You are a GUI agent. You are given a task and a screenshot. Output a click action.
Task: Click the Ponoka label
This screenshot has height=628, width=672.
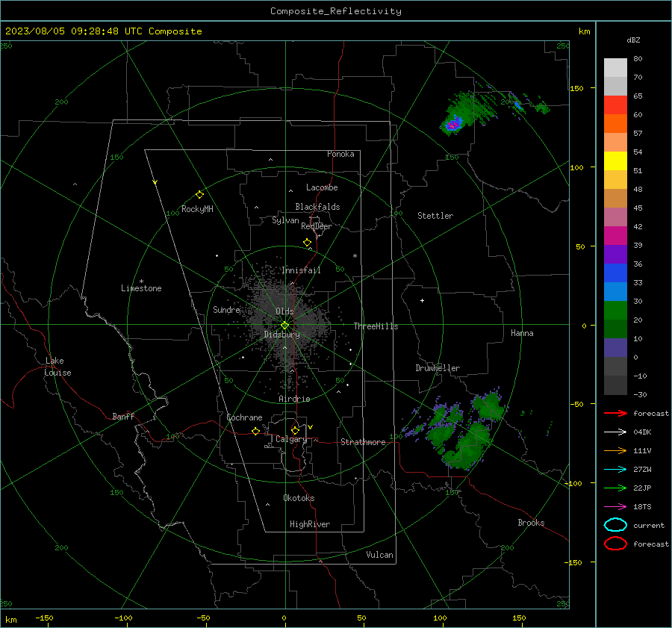click(x=340, y=155)
